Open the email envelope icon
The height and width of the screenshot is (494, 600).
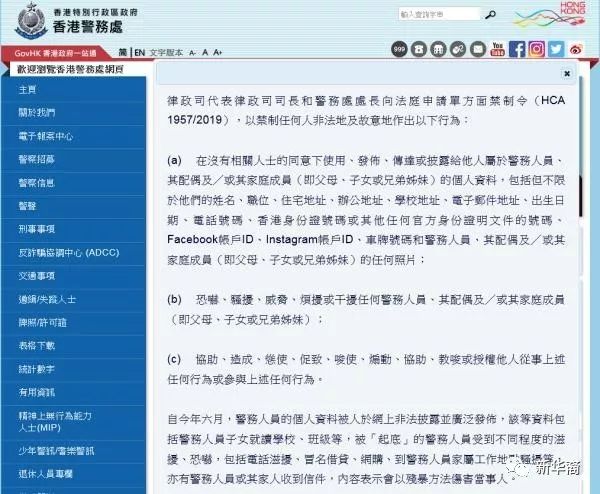coord(478,49)
